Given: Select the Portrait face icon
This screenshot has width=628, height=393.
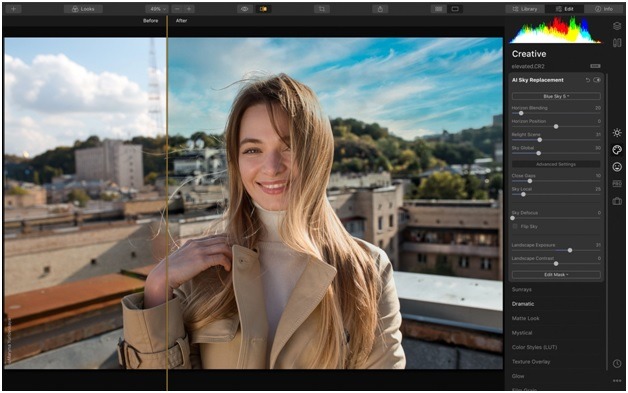Looking at the screenshot, I should coord(617,167).
